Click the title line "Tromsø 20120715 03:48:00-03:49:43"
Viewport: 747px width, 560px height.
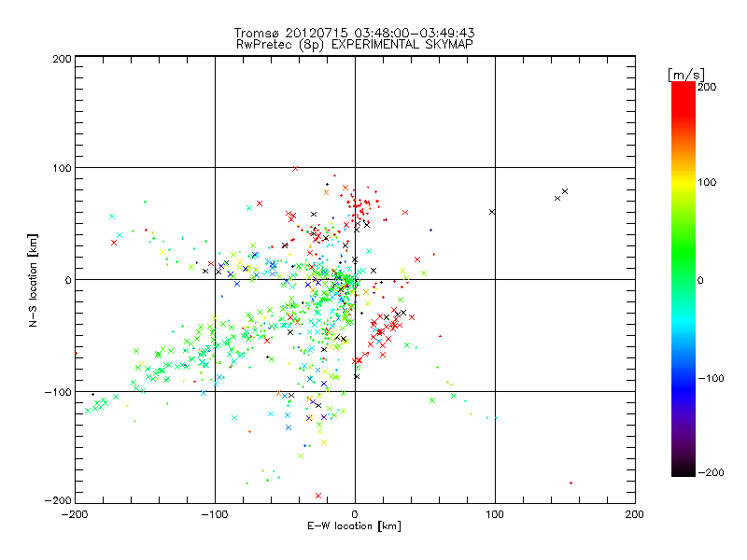[355, 33]
